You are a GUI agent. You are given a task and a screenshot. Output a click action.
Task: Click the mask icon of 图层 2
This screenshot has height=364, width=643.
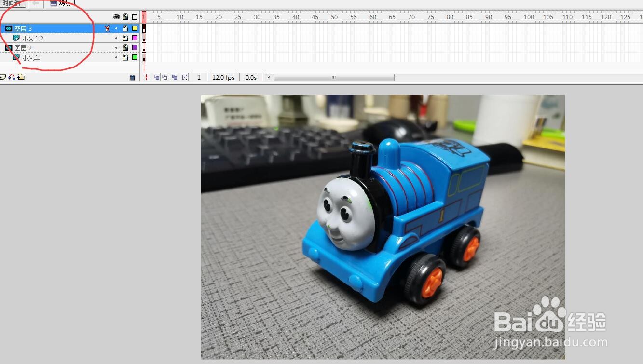pos(9,48)
